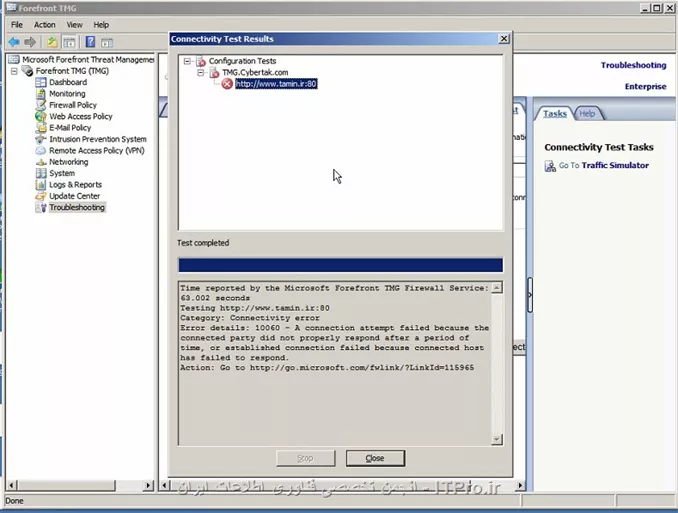Open the Help menu
This screenshot has height=513, width=678.
[101, 25]
